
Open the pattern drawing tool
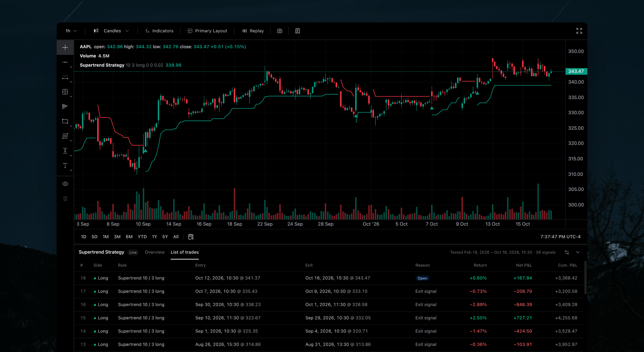click(65, 77)
